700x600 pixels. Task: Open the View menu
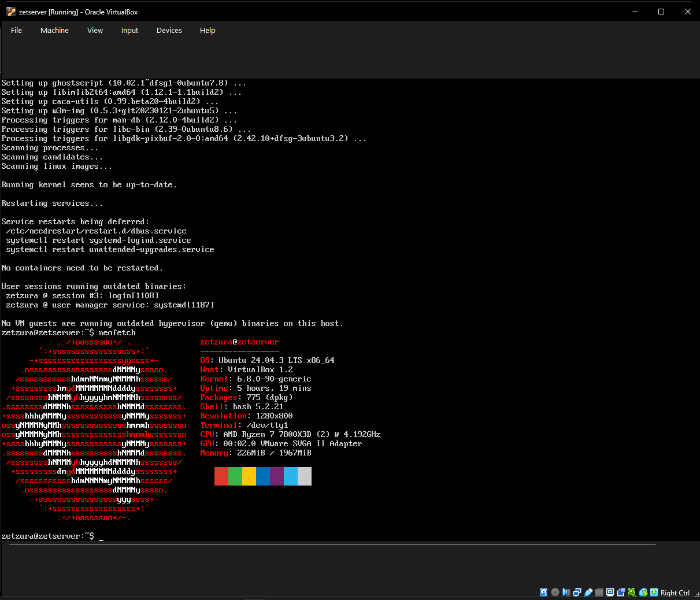coord(95,30)
